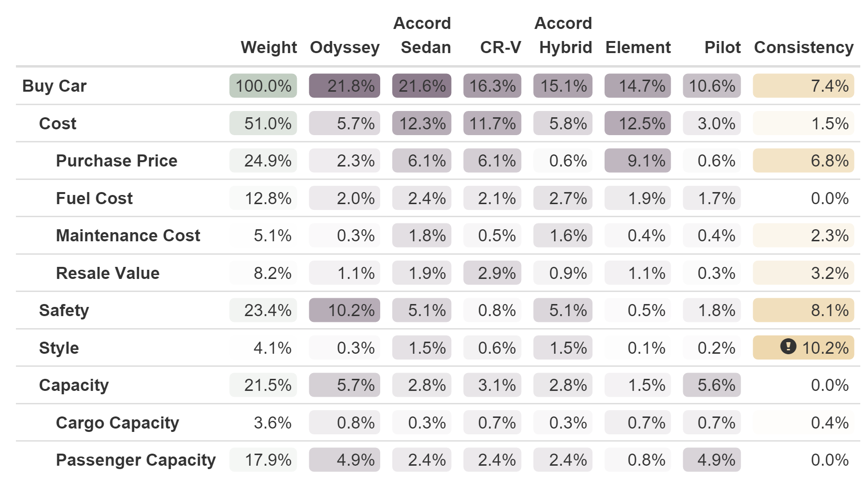Click the Accord Sedan column header
Viewport: 868px width, 485px height.
click(422, 35)
